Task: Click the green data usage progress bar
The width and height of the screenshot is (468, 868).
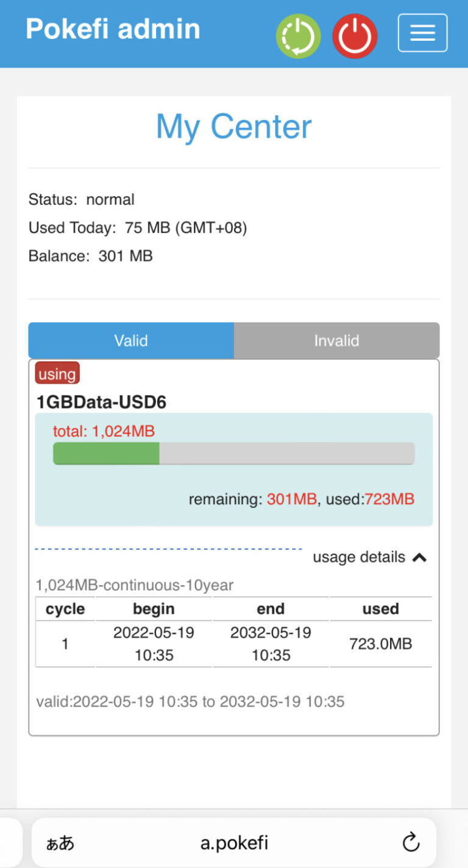Action: (106, 454)
